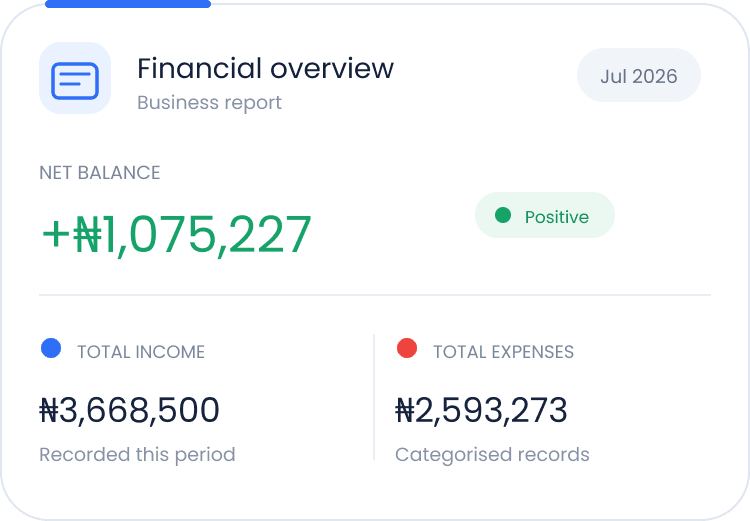Click the Positive status badge
750x521 pixels.
(545, 215)
